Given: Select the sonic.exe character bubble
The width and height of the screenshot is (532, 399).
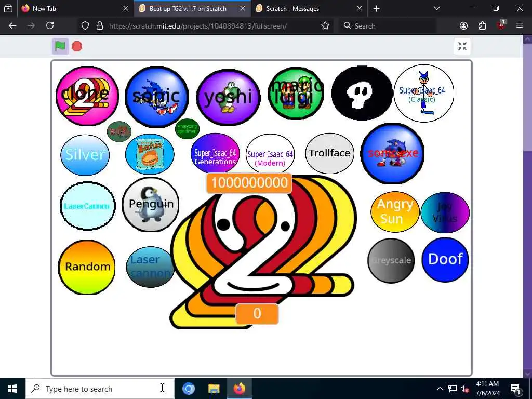Looking at the screenshot, I should tap(392, 153).
